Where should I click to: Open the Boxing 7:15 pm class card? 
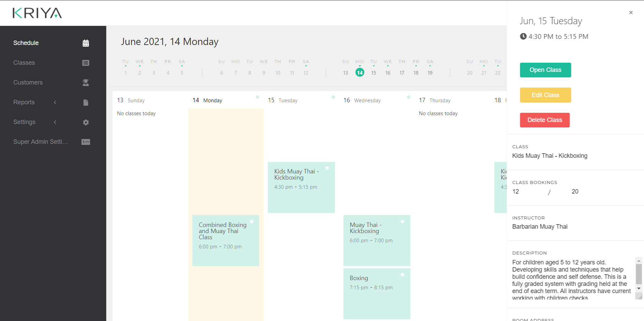pyautogui.click(x=377, y=293)
